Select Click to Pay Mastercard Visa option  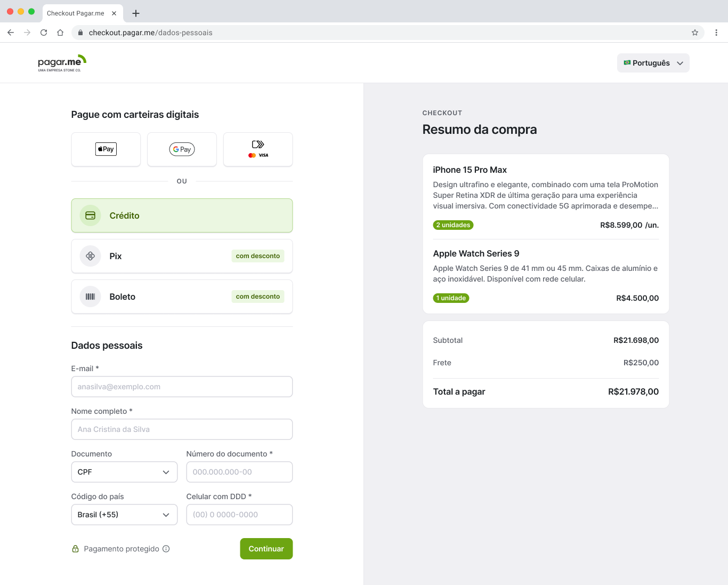click(x=258, y=149)
